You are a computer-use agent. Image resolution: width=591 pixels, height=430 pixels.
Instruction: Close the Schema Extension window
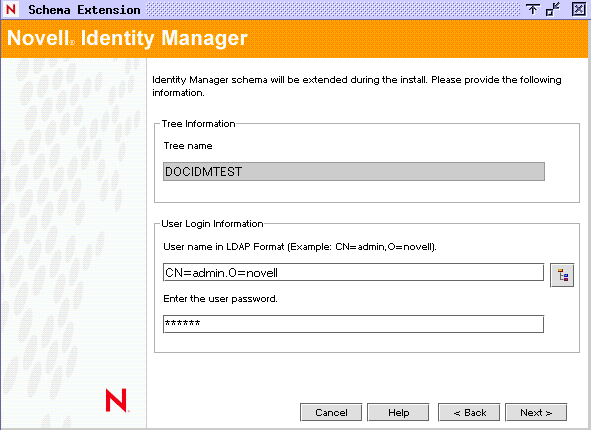(579, 9)
